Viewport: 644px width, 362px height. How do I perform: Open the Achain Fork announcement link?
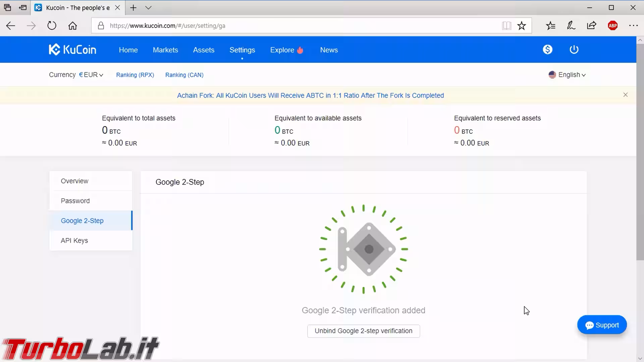[x=310, y=95]
